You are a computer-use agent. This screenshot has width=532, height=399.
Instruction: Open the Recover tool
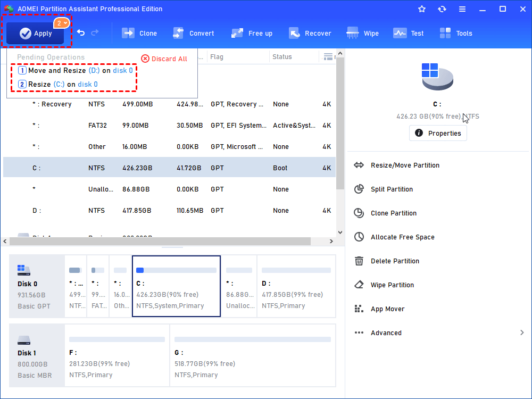(x=310, y=33)
